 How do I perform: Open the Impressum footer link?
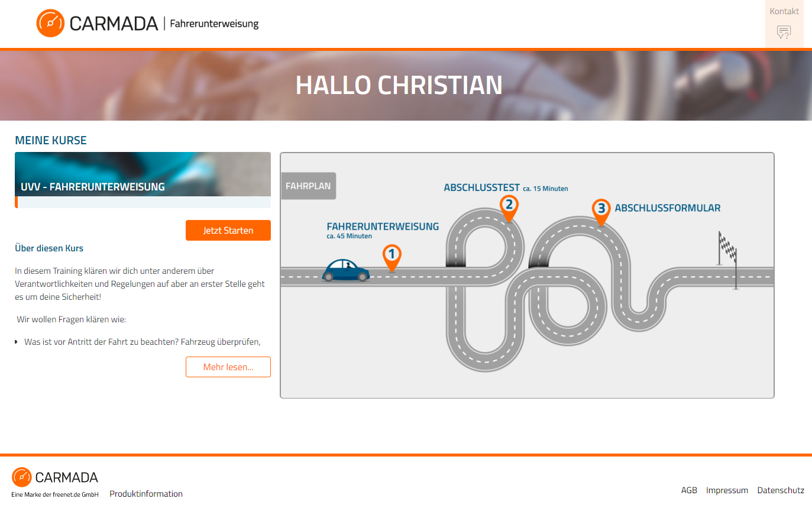[727, 490]
